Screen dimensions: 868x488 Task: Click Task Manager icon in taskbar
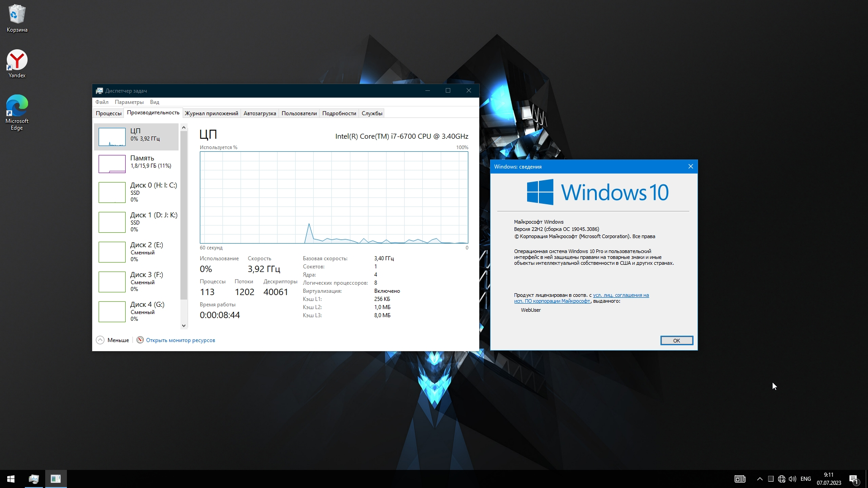point(33,479)
